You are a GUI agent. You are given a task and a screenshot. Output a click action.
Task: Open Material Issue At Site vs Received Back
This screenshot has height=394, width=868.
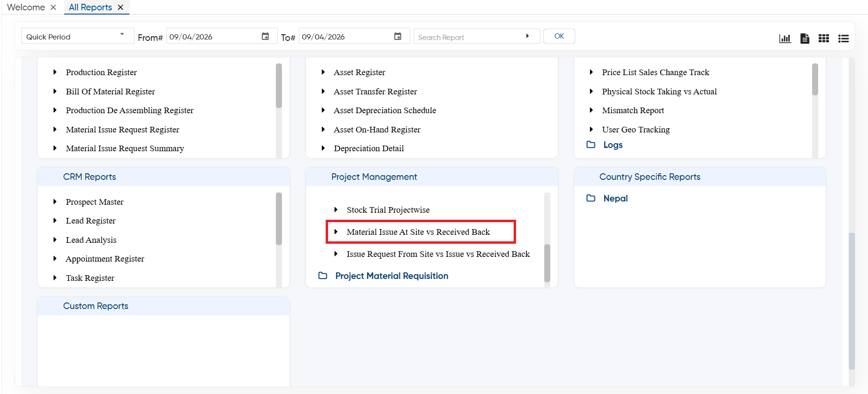[418, 232]
